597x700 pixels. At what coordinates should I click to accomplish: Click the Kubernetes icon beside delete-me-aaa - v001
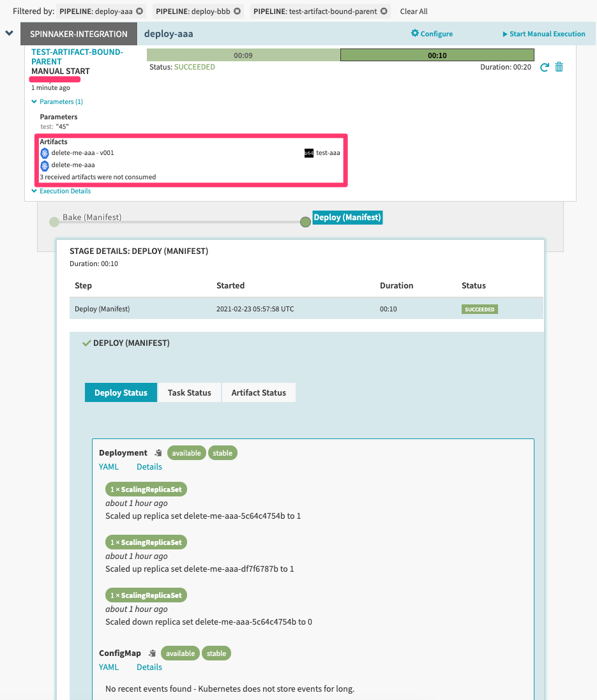44,153
